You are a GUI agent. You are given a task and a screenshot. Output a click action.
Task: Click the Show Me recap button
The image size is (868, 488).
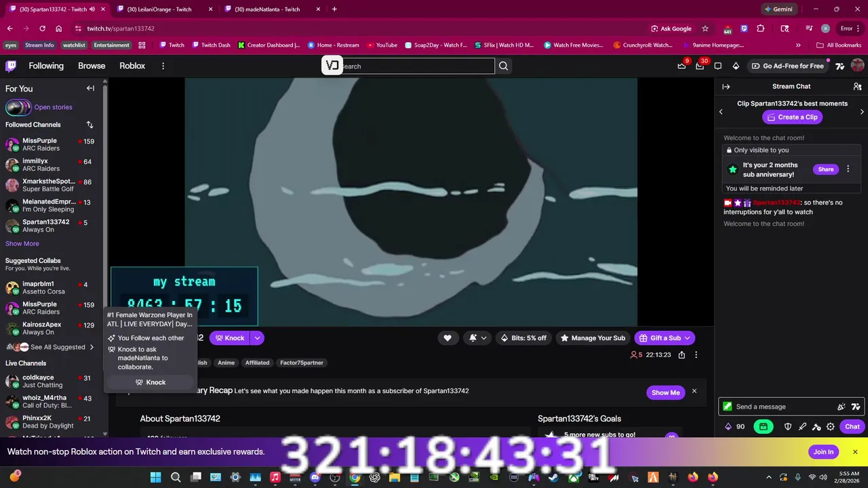pyautogui.click(x=665, y=392)
